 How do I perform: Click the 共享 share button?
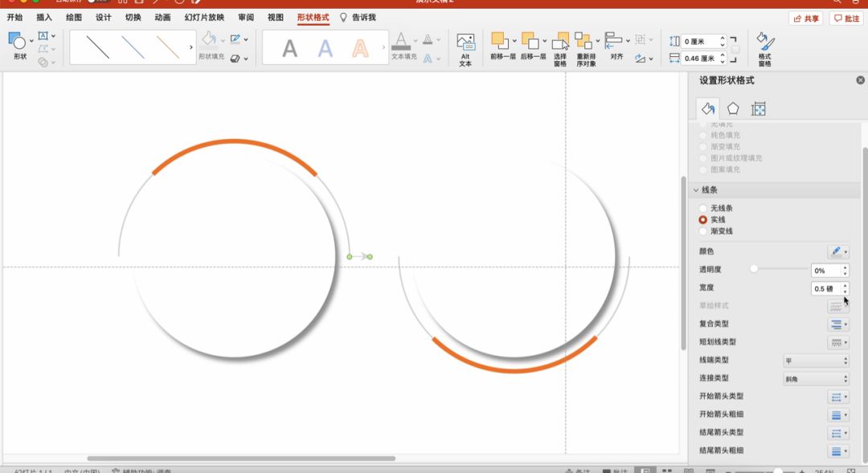coord(806,18)
